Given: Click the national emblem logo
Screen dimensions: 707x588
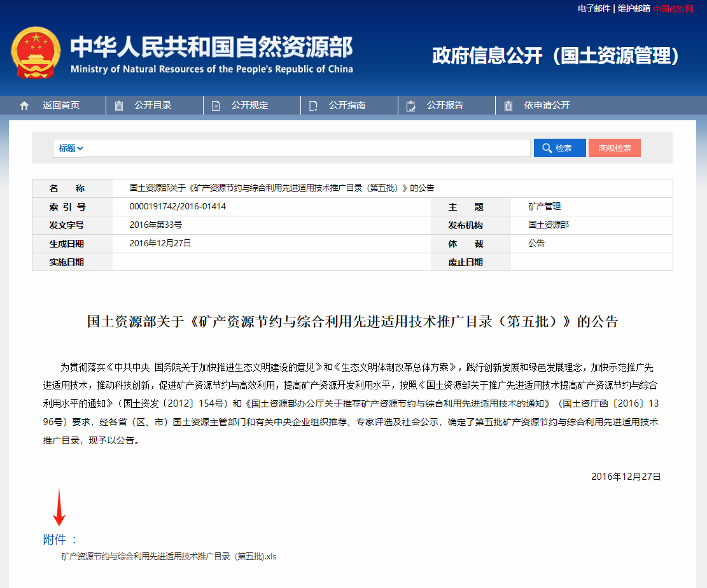Looking at the screenshot, I should tap(36, 53).
